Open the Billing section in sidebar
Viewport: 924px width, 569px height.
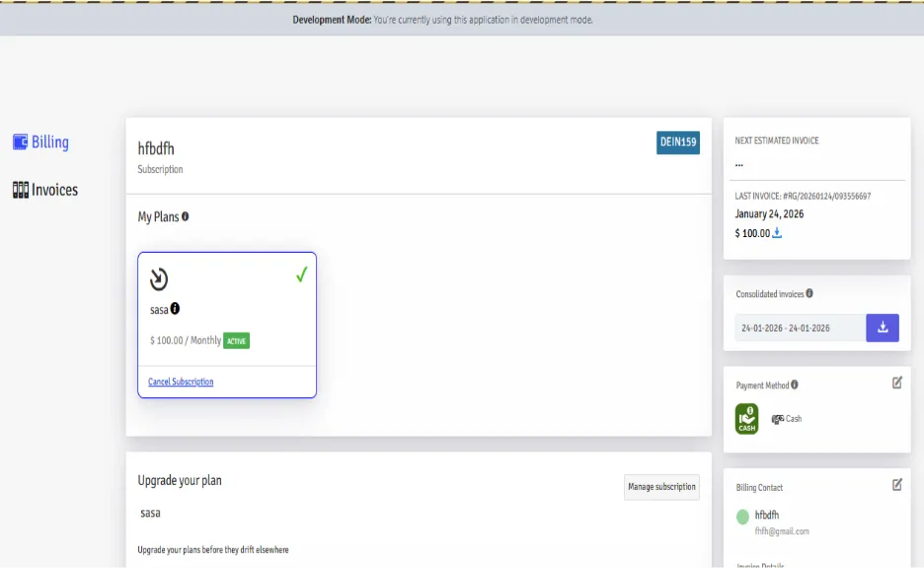click(40, 142)
